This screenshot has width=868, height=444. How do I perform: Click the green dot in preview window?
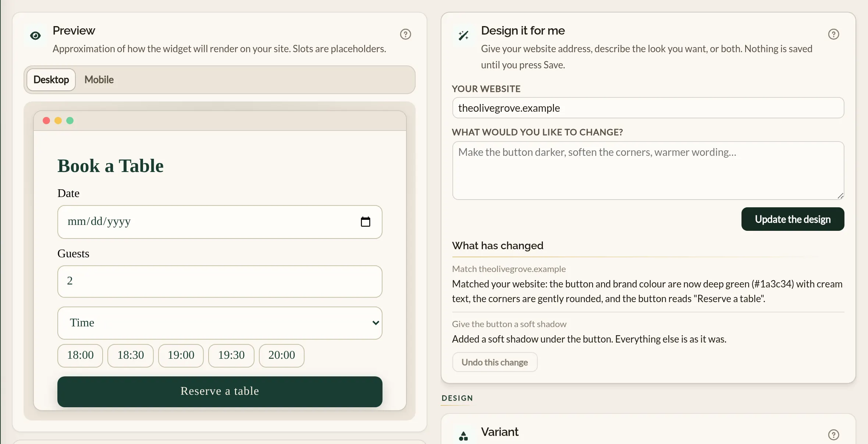click(x=70, y=121)
